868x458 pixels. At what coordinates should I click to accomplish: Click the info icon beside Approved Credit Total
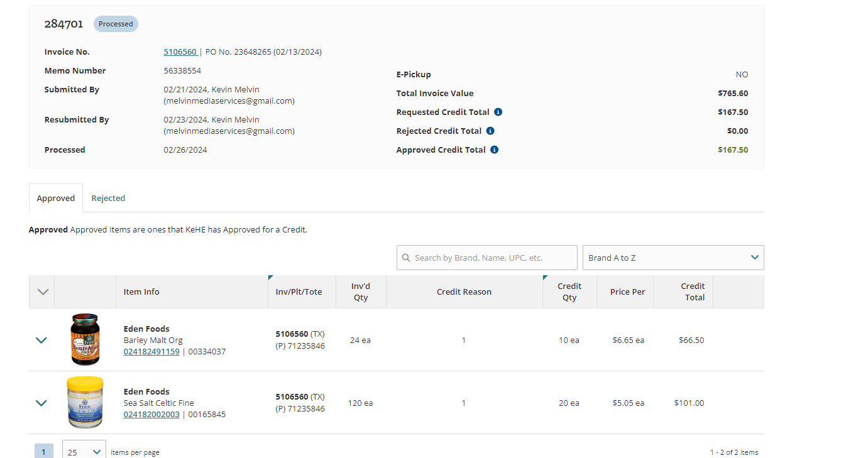(494, 150)
